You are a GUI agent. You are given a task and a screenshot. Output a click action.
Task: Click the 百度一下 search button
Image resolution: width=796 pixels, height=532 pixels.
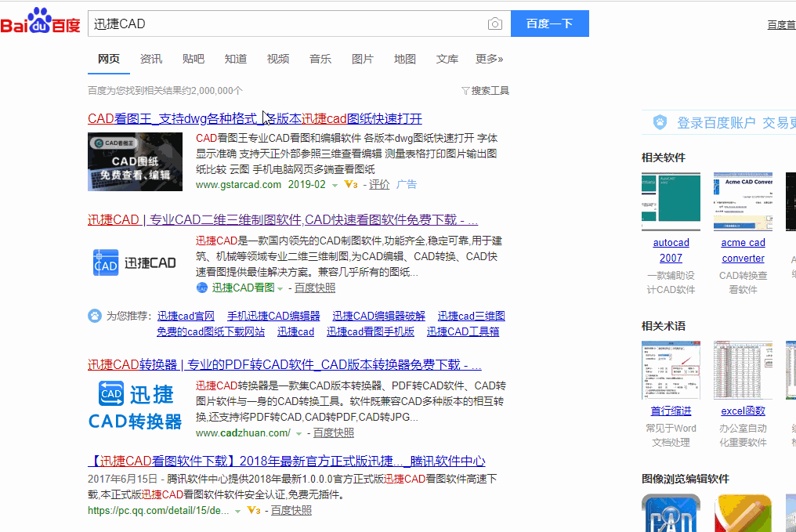(550, 24)
